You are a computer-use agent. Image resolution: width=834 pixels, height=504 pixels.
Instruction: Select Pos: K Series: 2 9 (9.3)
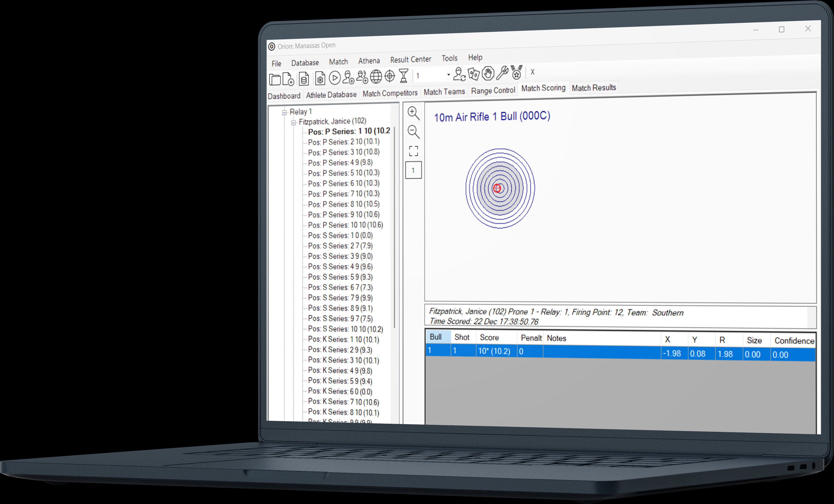[340, 349]
